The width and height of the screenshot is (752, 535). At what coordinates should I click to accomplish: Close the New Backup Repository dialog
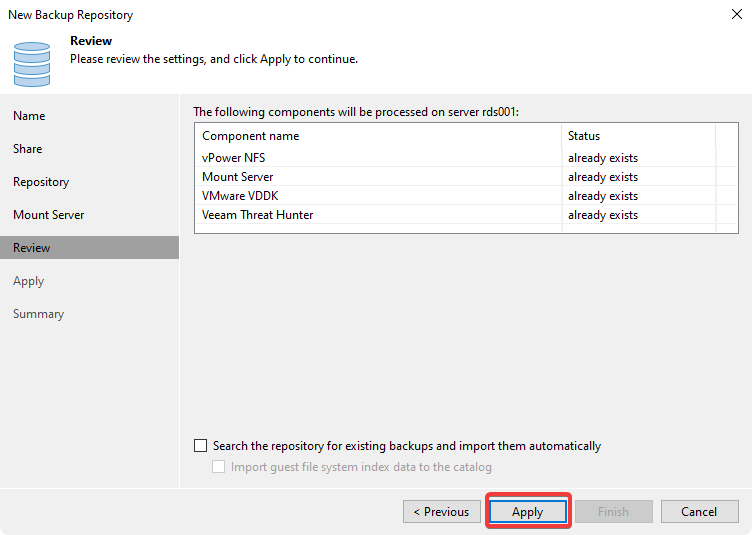click(x=736, y=15)
